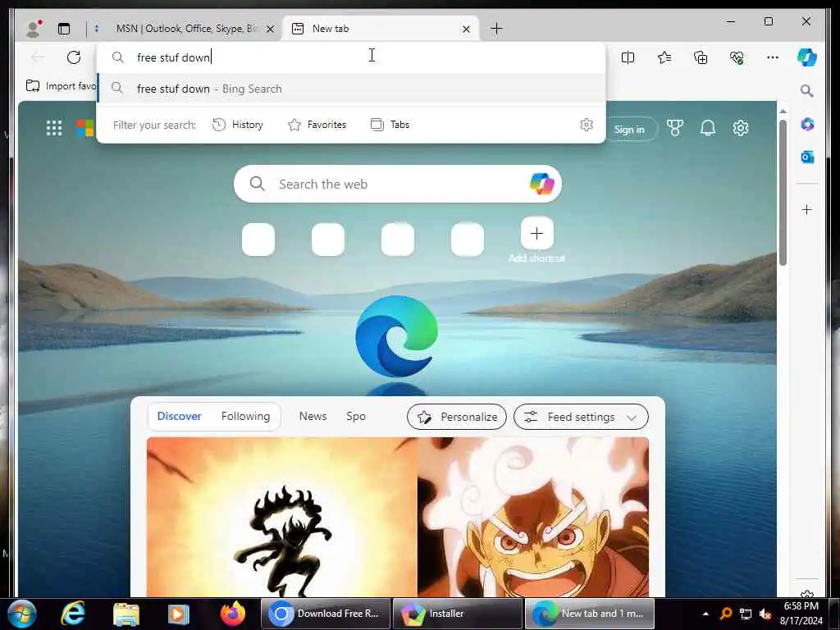Filter search by History

click(x=238, y=125)
